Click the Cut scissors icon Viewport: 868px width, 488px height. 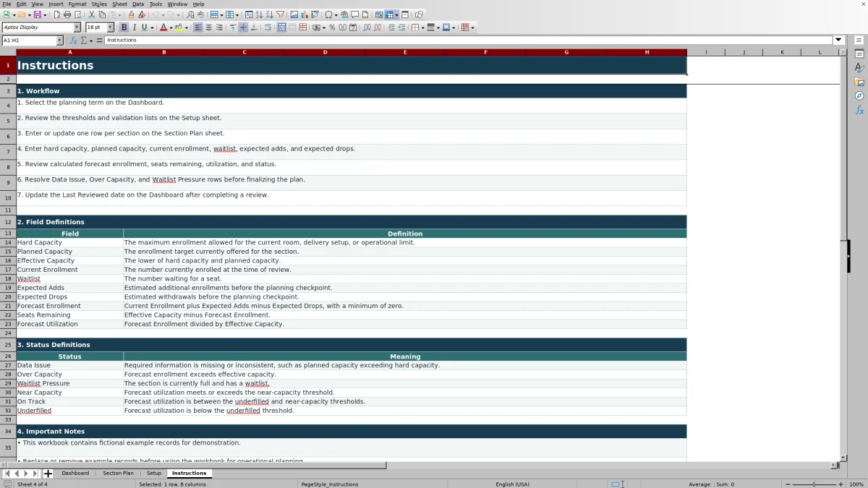91,14
